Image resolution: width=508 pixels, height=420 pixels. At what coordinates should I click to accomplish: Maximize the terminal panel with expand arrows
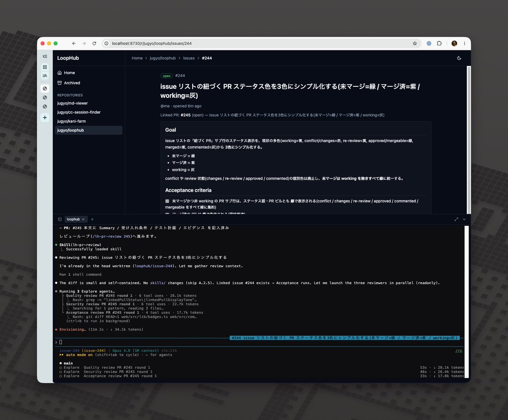pos(456,219)
